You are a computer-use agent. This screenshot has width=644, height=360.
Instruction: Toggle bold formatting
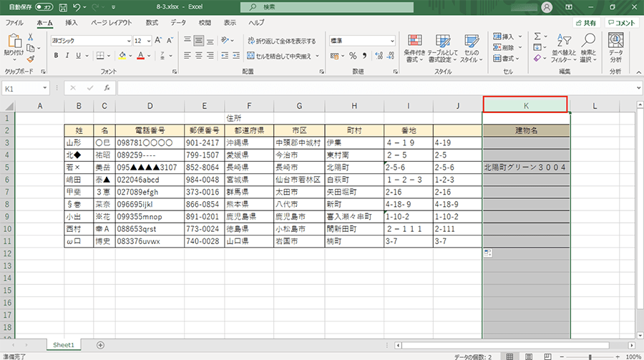click(x=55, y=55)
